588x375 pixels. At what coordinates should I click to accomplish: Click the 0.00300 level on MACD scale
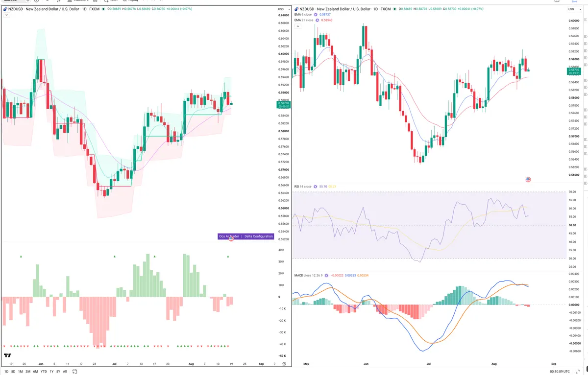[574, 281]
